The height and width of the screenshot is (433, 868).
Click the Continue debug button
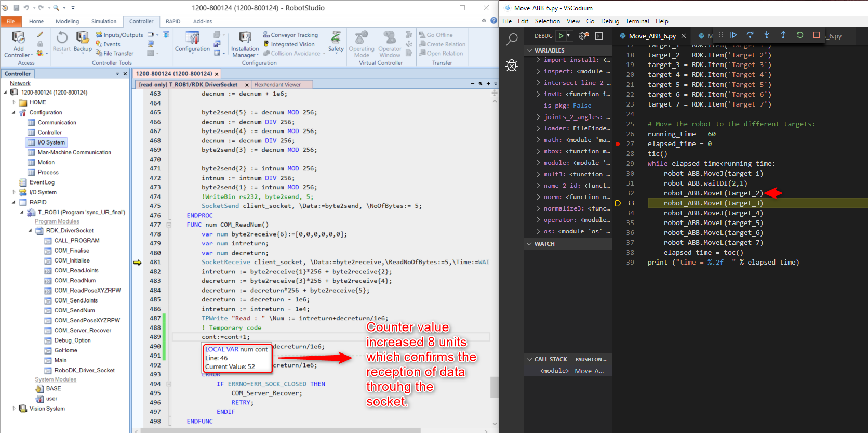click(733, 35)
